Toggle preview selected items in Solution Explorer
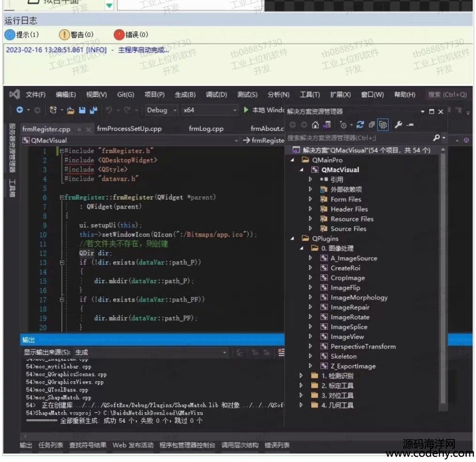Image resolution: width=476 pixels, height=462 pixels. 410,125
